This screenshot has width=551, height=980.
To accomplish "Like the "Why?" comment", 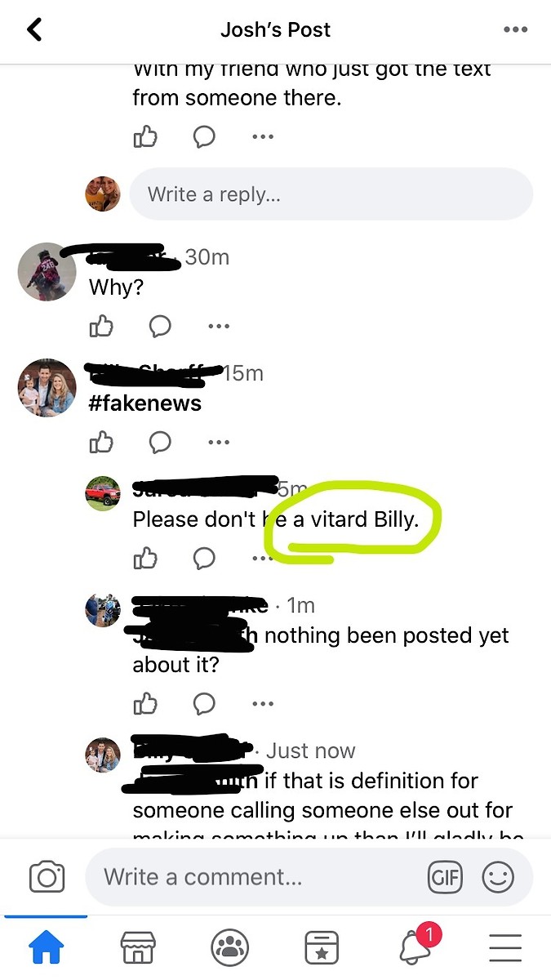I will click(x=100, y=327).
